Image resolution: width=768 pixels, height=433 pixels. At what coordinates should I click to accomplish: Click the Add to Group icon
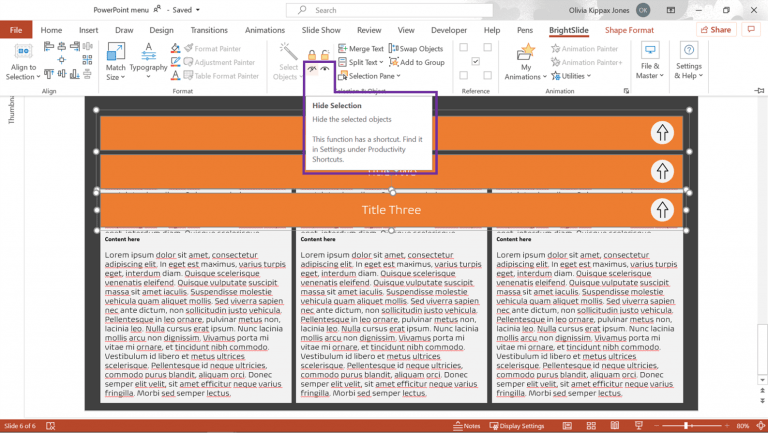coord(393,62)
